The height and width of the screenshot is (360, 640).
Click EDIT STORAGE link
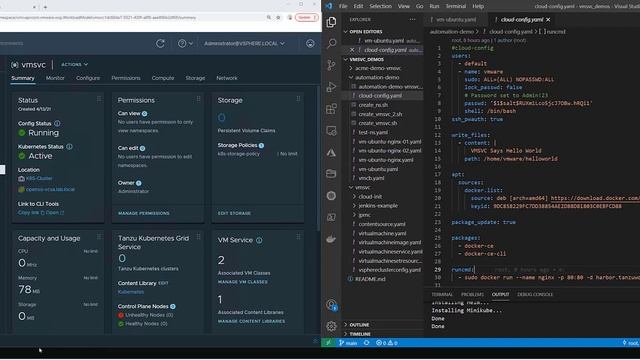pyautogui.click(x=234, y=213)
